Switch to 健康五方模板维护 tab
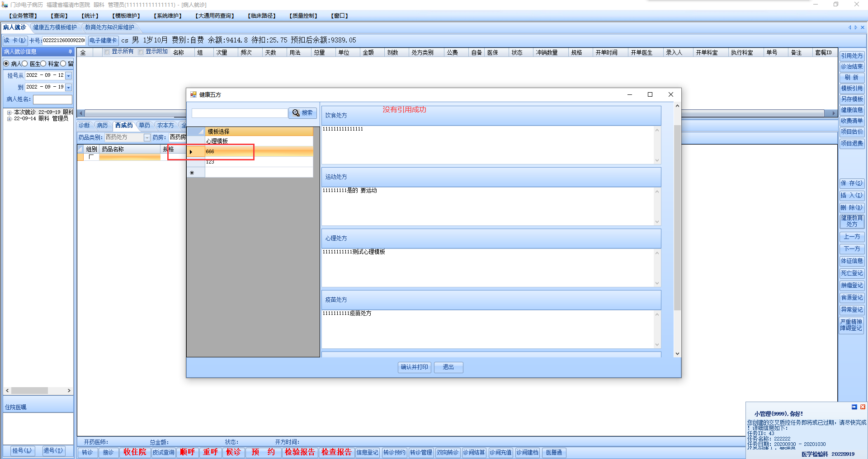The width and height of the screenshot is (868, 459). pos(55,28)
